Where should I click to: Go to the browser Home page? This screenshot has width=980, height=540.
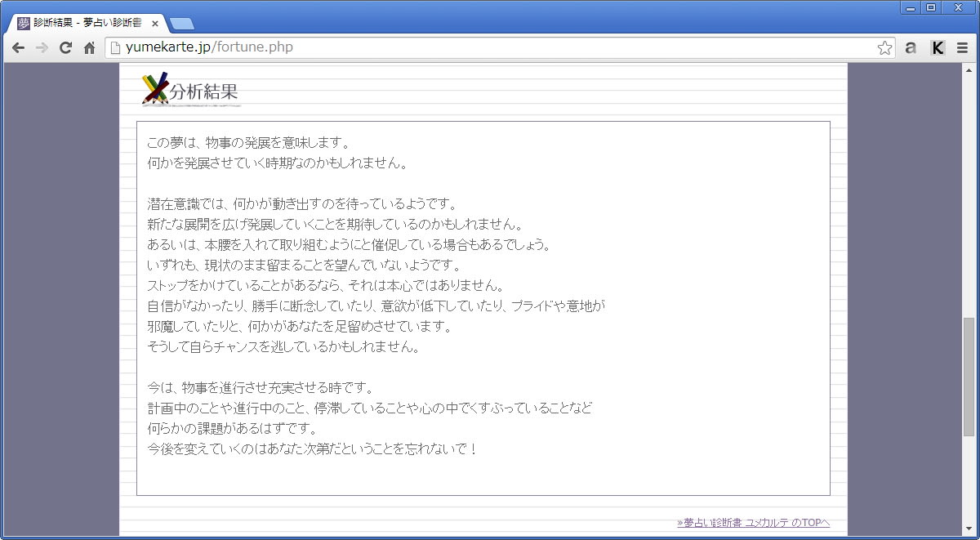(90, 48)
